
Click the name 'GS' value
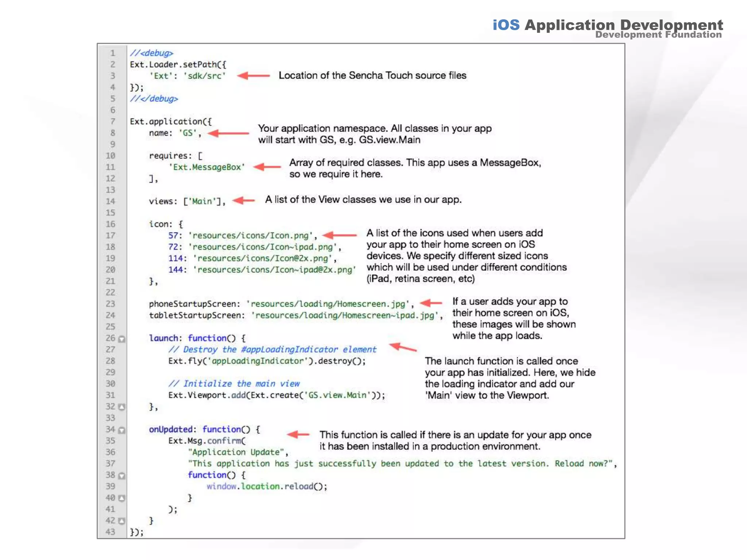188,133
